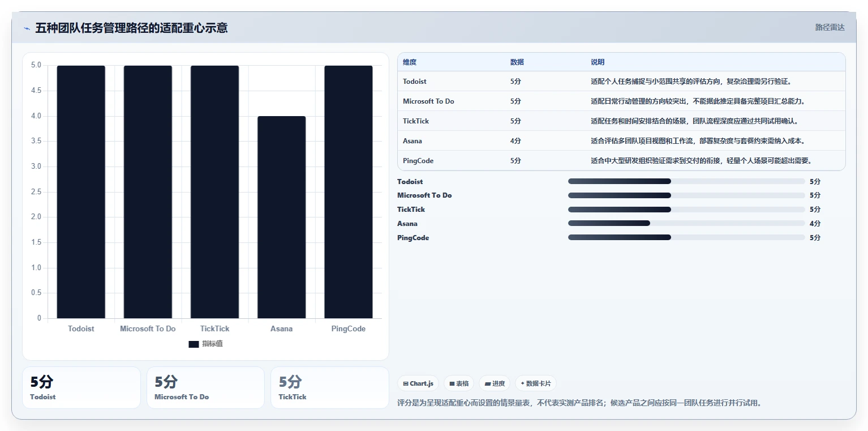The height and width of the screenshot is (431, 868).
Task: Select the Todoist table row name
Action: coord(415,82)
